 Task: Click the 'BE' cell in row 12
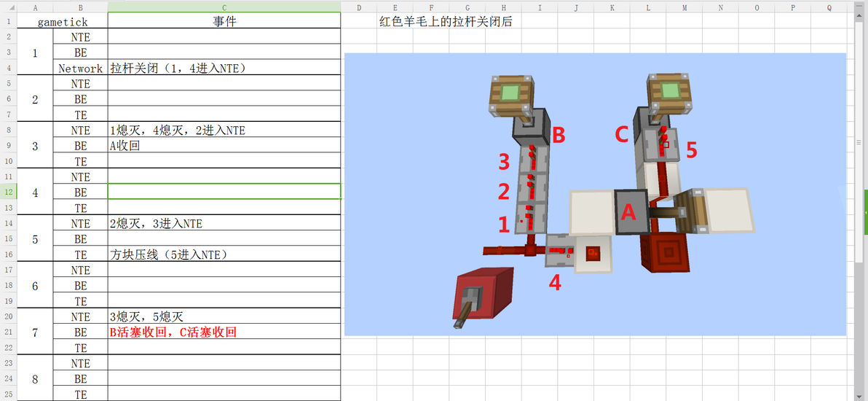click(x=80, y=192)
